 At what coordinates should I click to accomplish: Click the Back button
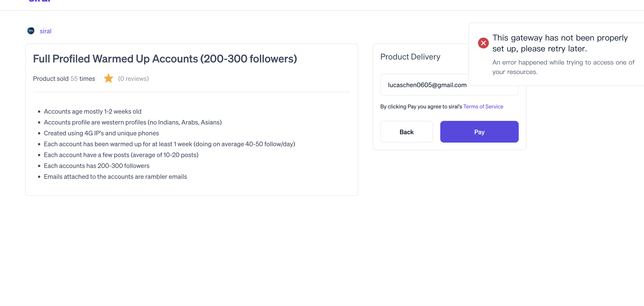pyautogui.click(x=407, y=132)
